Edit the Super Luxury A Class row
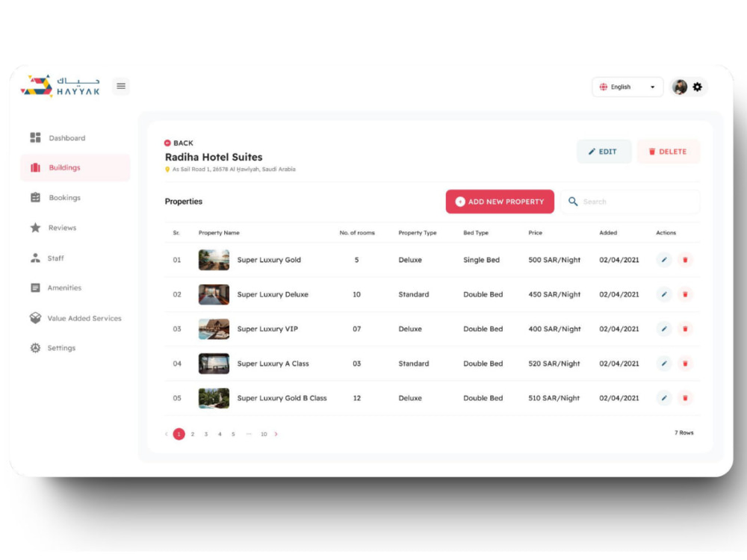 tap(663, 364)
